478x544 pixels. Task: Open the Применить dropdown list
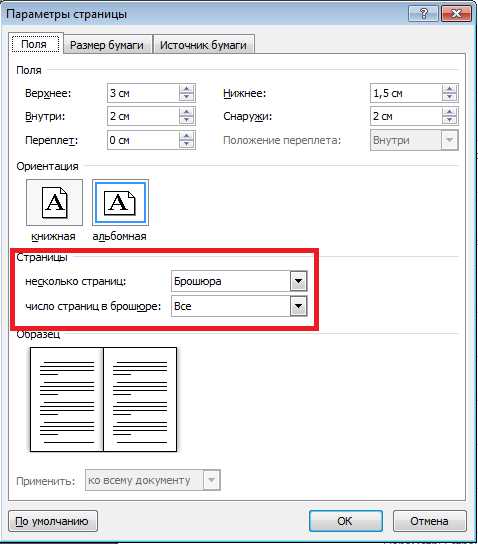pyautogui.click(x=211, y=480)
